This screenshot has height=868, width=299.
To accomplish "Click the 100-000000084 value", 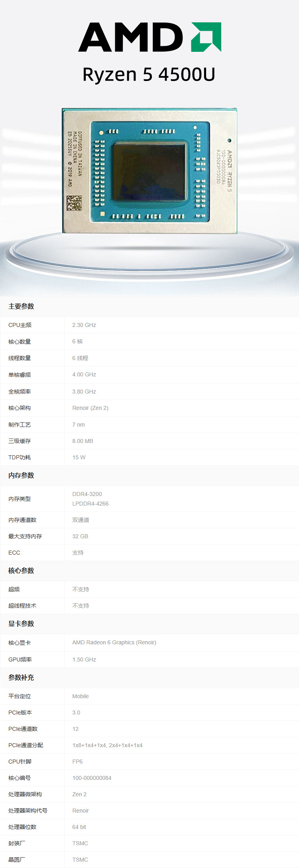I will point(92,778).
